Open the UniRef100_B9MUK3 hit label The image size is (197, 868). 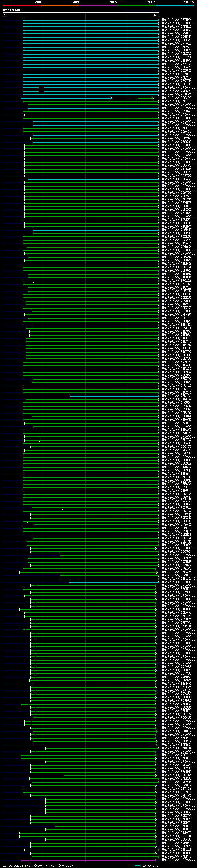click(x=176, y=30)
